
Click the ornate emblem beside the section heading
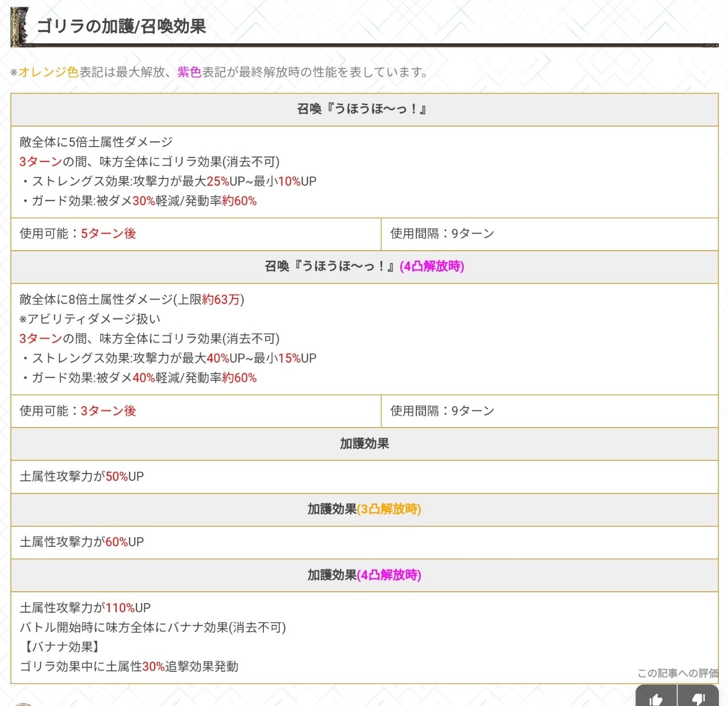pos(20,27)
